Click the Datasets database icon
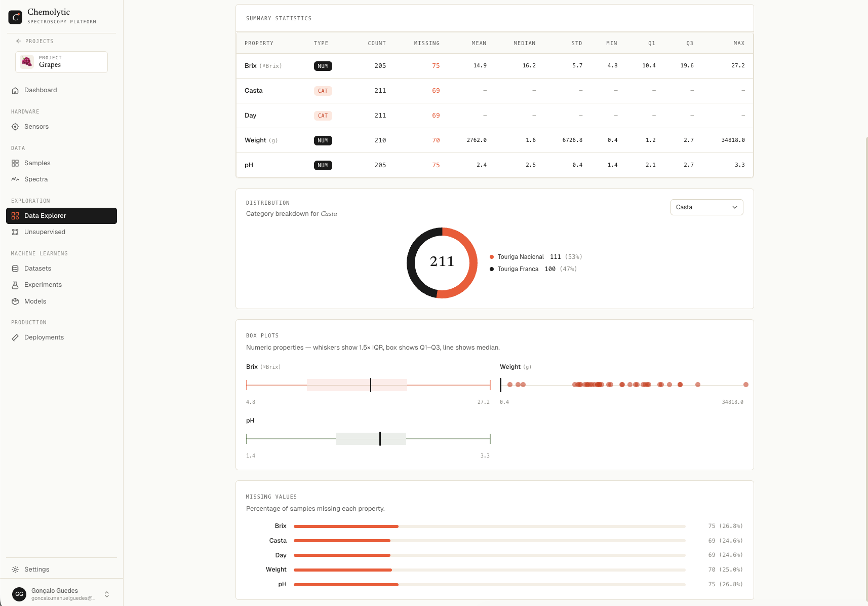The height and width of the screenshot is (606, 868). [x=15, y=269]
